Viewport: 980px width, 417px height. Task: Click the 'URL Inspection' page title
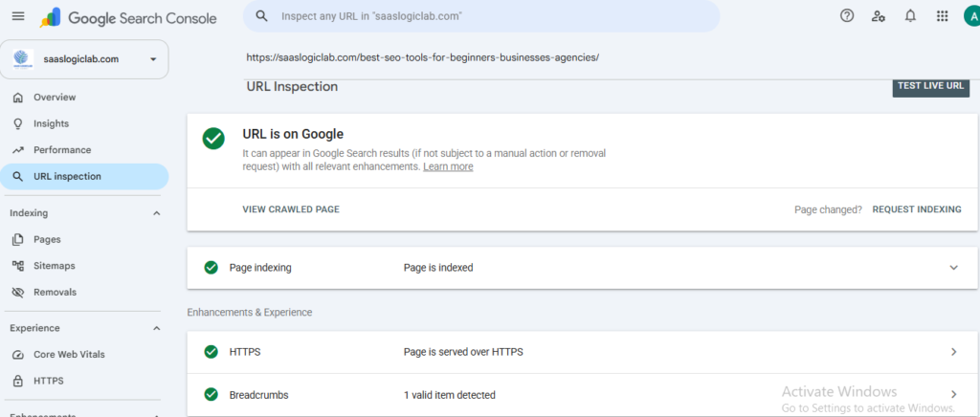(x=293, y=87)
